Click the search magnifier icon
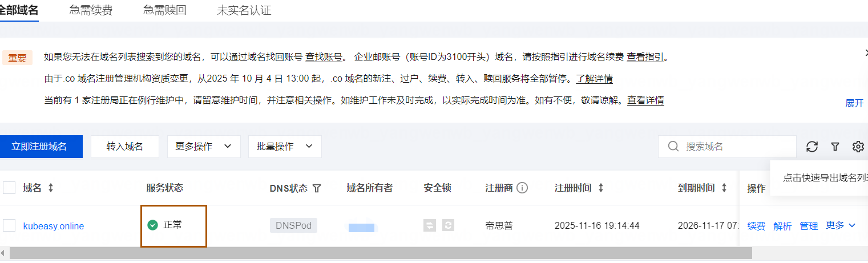Viewport: 868px width, 263px height. tap(673, 147)
